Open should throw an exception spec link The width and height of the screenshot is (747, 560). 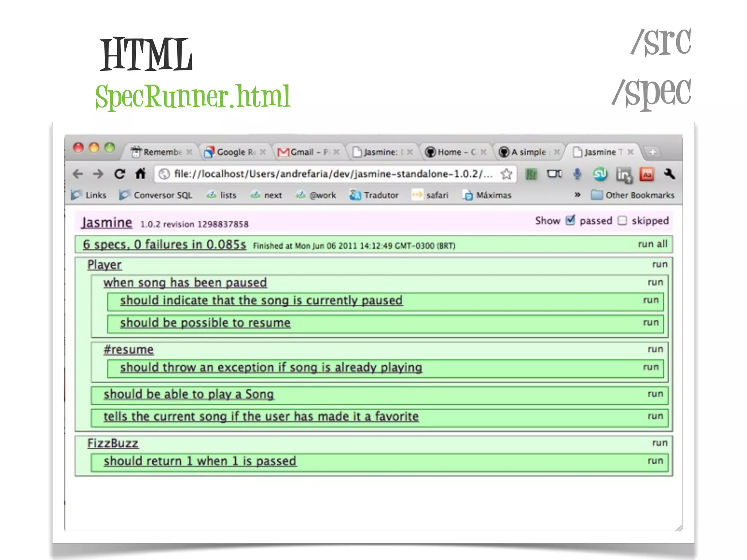click(x=271, y=367)
